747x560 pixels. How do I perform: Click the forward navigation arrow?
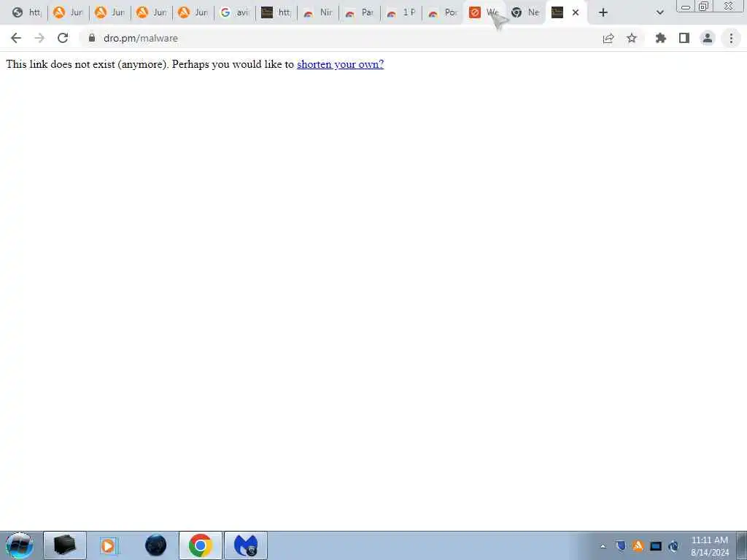(39, 38)
